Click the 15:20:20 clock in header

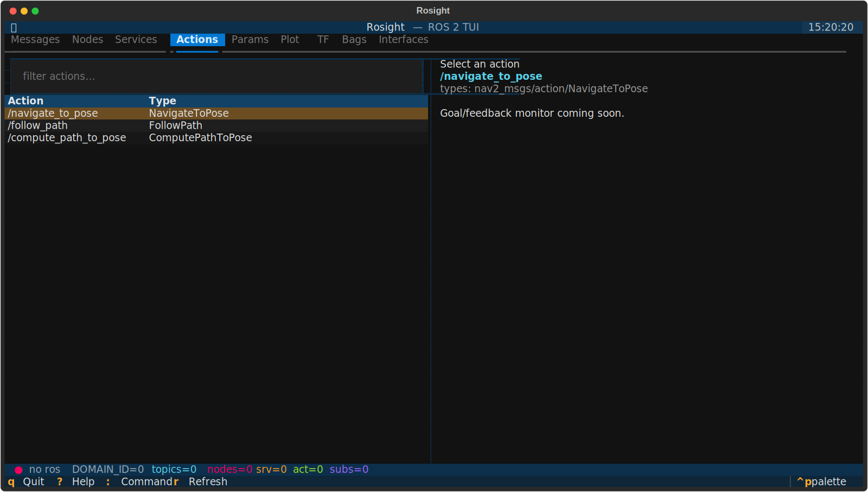tap(831, 27)
